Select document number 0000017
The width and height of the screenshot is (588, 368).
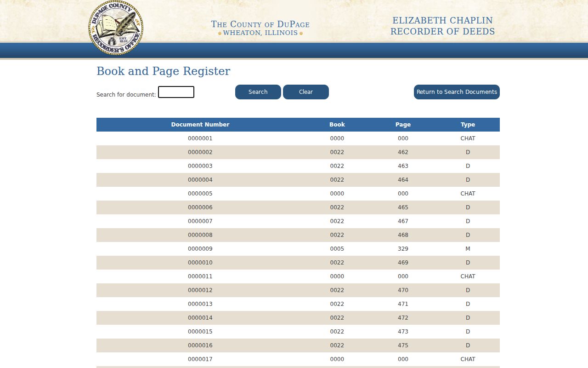[200, 359]
